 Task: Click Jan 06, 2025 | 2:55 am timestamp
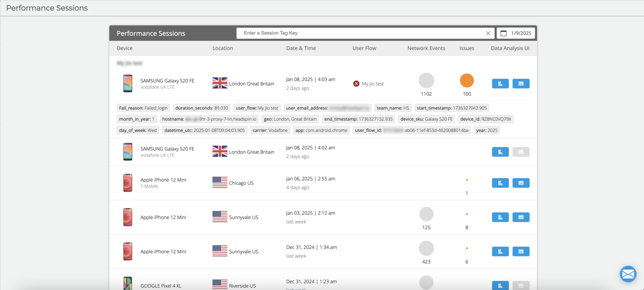point(311,179)
